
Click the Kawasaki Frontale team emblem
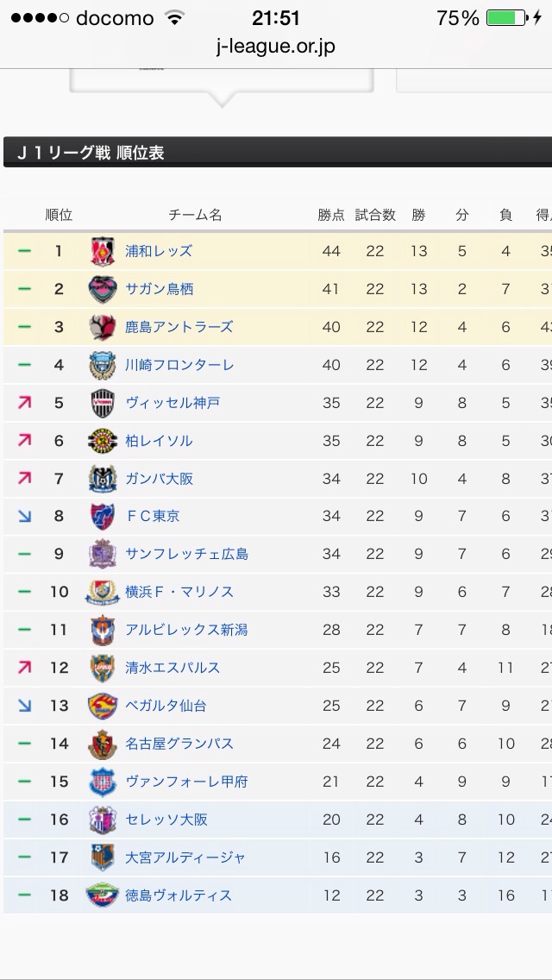click(103, 365)
